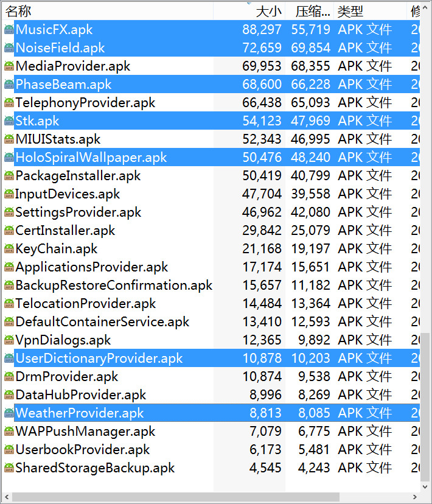Sort the list by 大小 column header

[x=249, y=12]
